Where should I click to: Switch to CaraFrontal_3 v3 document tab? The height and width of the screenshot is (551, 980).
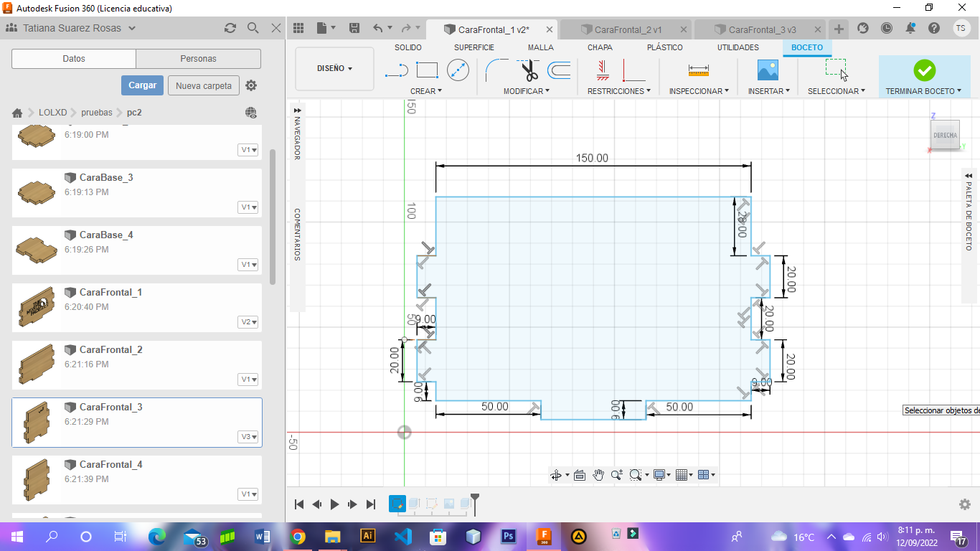(760, 29)
